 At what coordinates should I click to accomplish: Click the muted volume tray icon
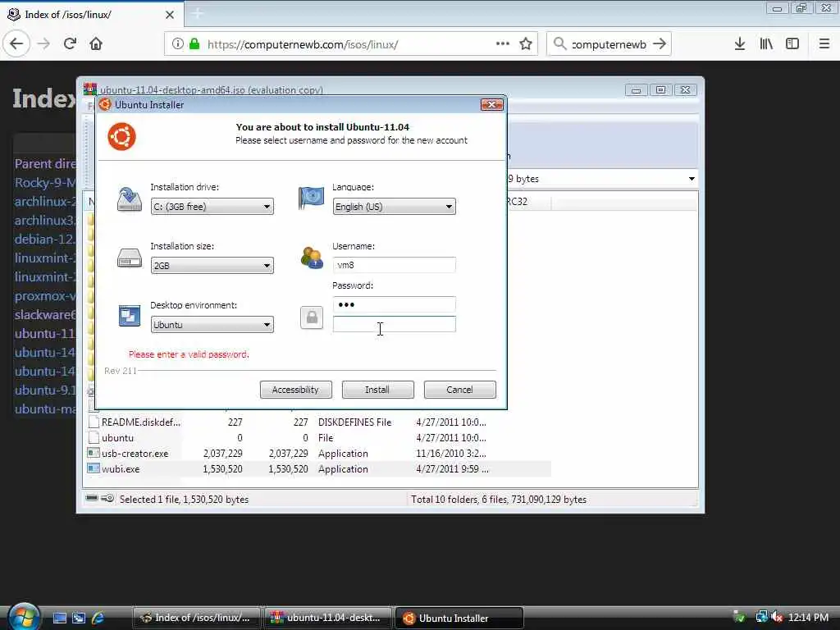[x=777, y=618]
